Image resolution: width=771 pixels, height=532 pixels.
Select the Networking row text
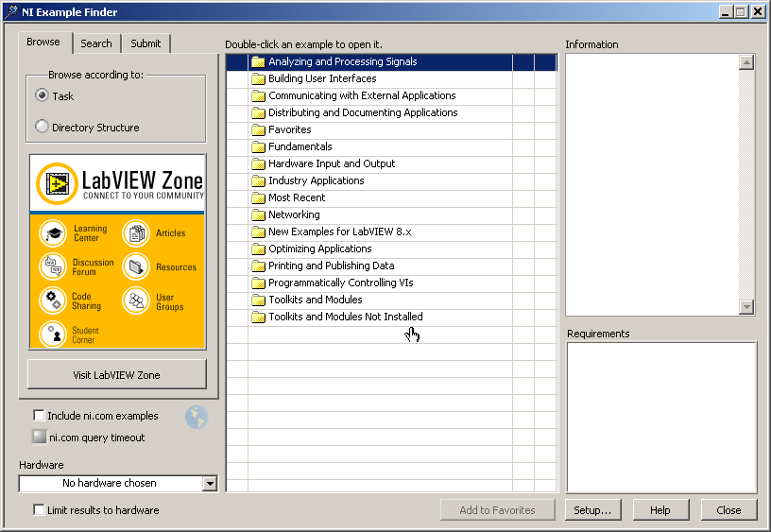pos(294,215)
